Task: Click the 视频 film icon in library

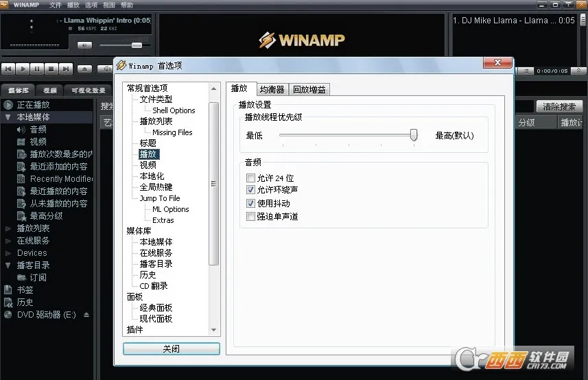Action: pyautogui.click(x=21, y=142)
